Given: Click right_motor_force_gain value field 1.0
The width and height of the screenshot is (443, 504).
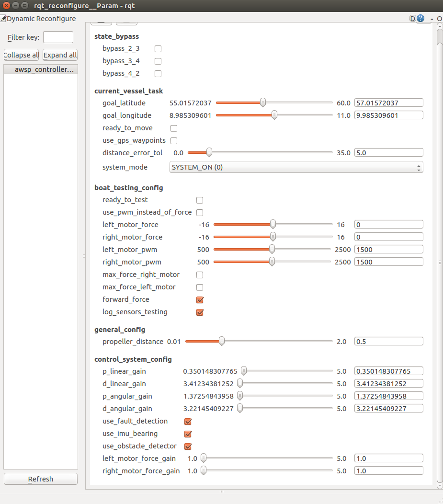Looking at the screenshot, I should pos(389,471).
